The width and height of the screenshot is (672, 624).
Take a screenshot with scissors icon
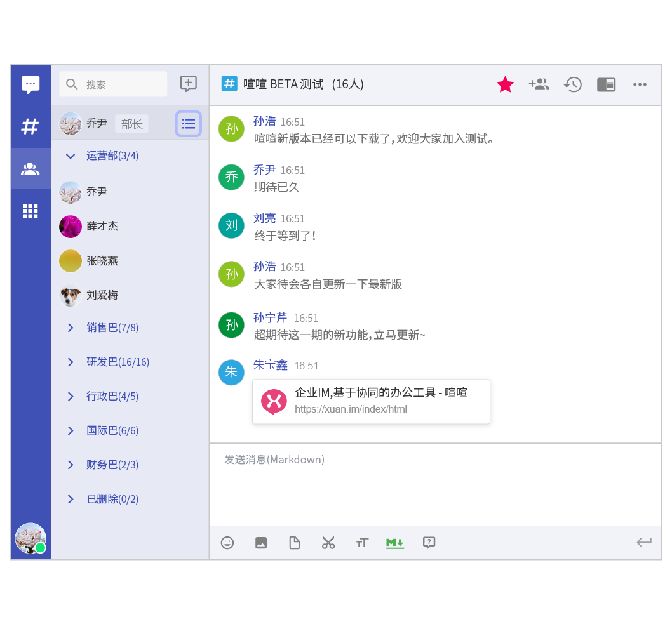[x=328, y=543]
